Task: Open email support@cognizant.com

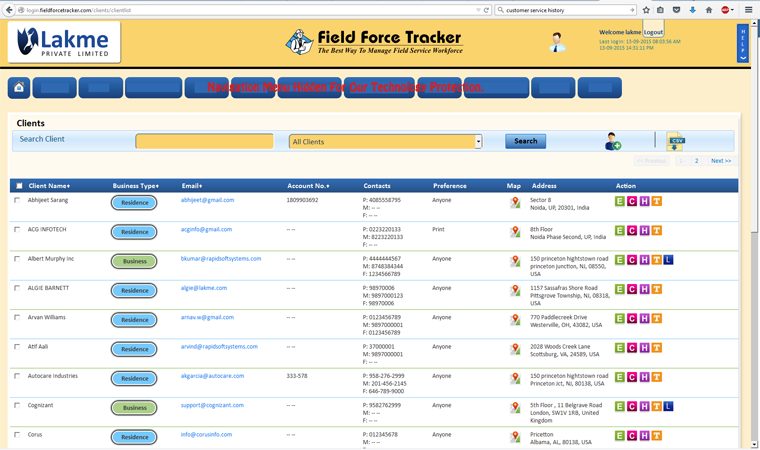Action: point(212,405)
